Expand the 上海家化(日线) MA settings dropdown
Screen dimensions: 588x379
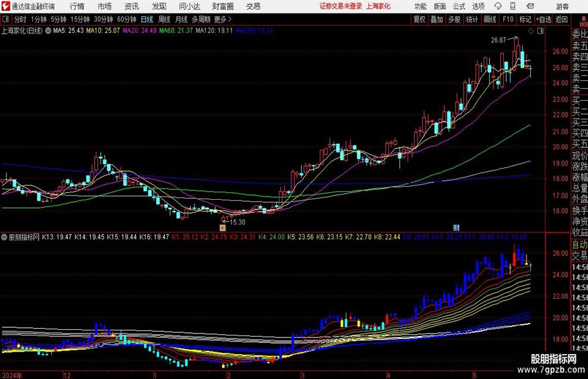(x=48, y=30)
